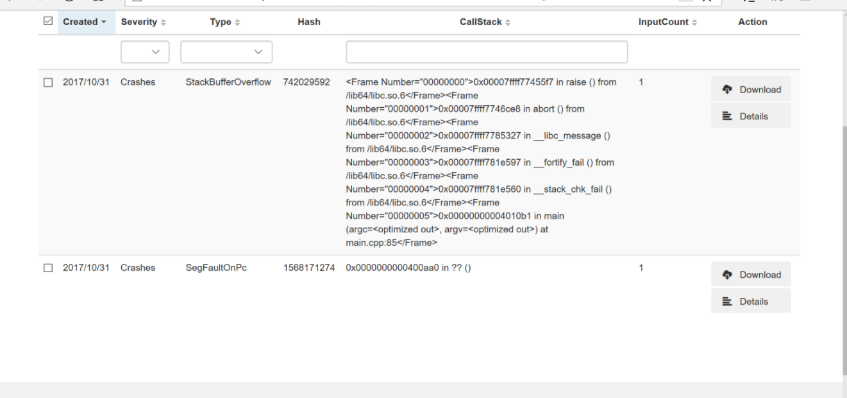Focus the CallStack filter text field
The image size is (847, 398).
487,52
